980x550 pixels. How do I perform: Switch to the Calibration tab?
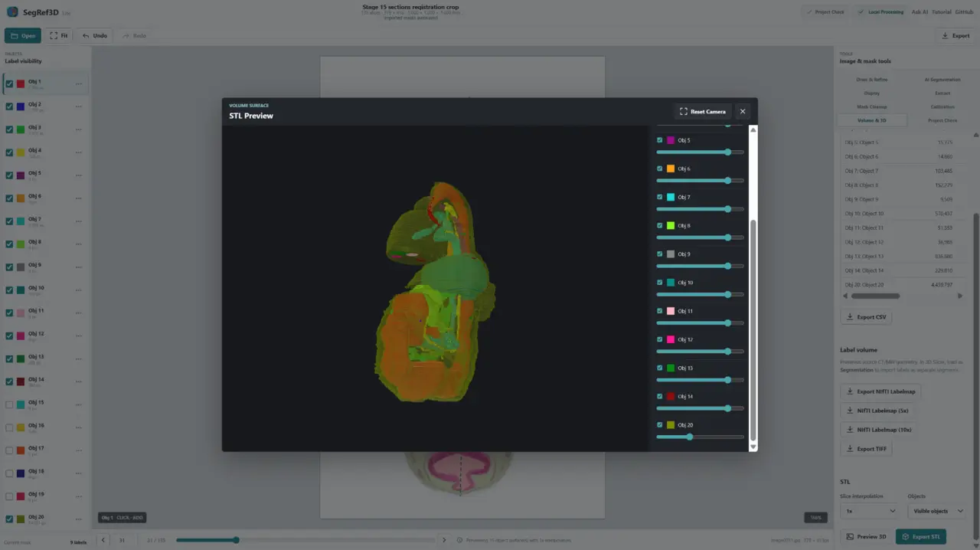942,107
